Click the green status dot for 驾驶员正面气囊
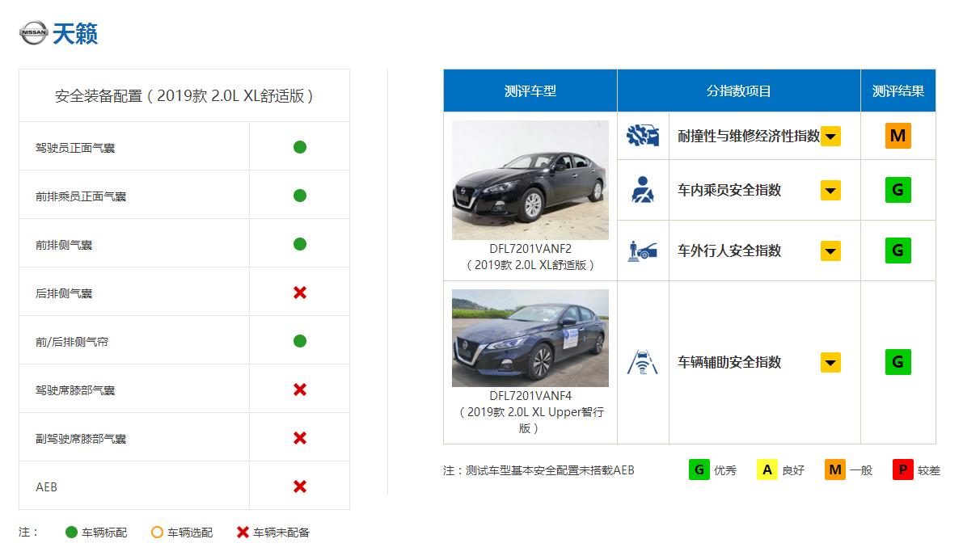Viewport: 963px width, 560px height. coord(300,147)
